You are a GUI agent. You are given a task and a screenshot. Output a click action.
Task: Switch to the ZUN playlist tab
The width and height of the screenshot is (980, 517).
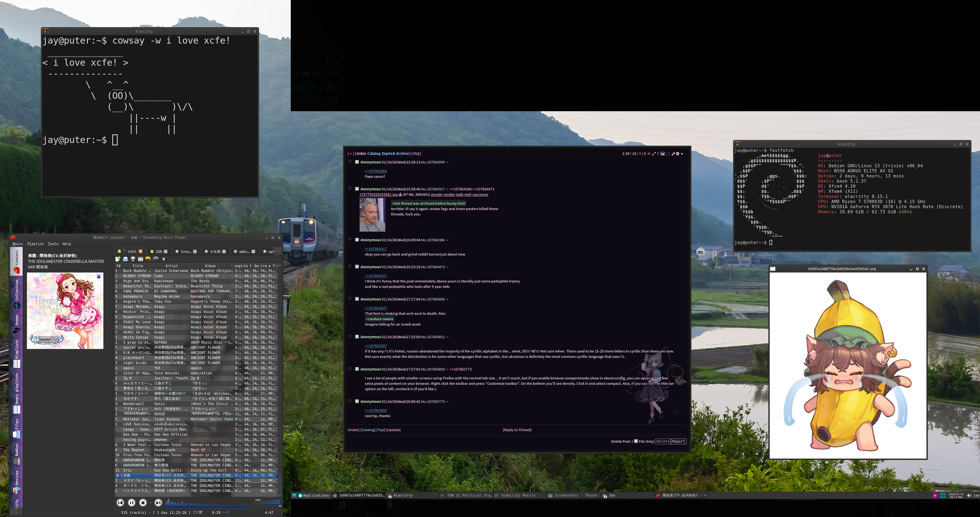159,251
